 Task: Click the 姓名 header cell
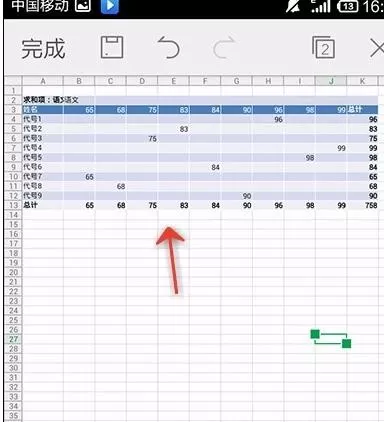(43, 110)
